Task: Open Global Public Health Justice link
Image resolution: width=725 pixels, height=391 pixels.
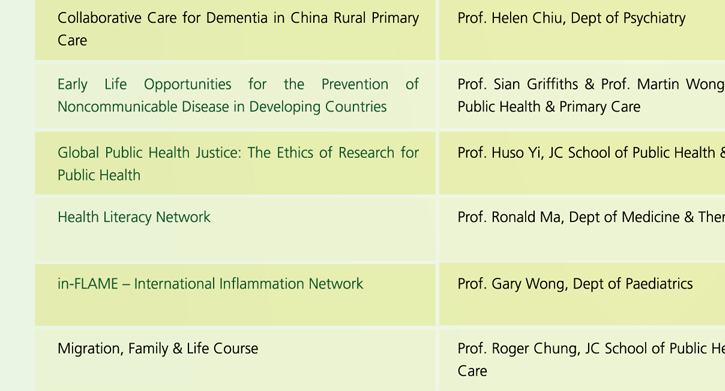Action: click(238, 164)
